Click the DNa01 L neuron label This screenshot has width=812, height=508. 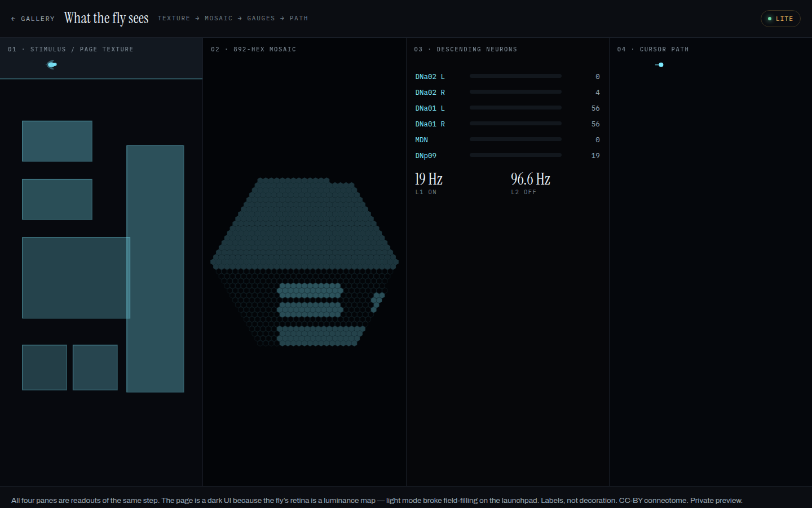pos(430,108)
